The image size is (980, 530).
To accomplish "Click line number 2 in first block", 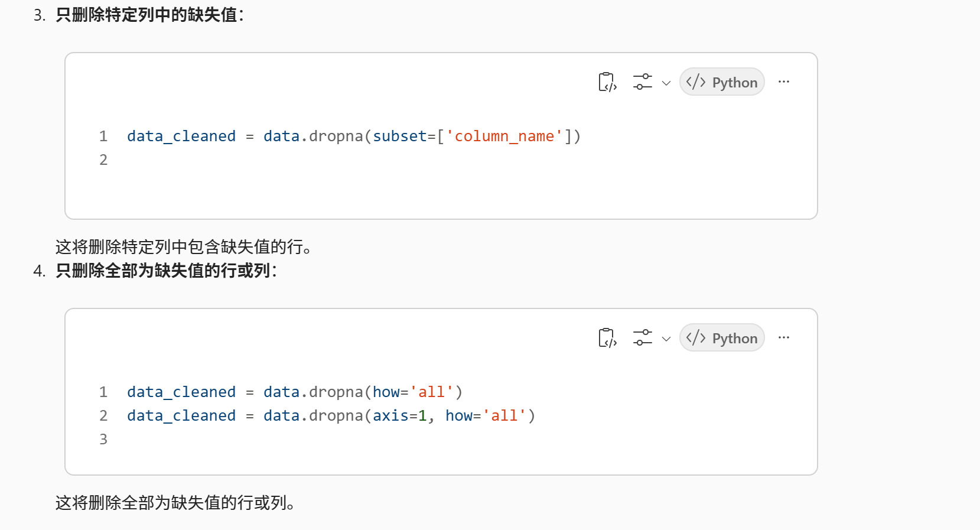I will coord(103,160).
